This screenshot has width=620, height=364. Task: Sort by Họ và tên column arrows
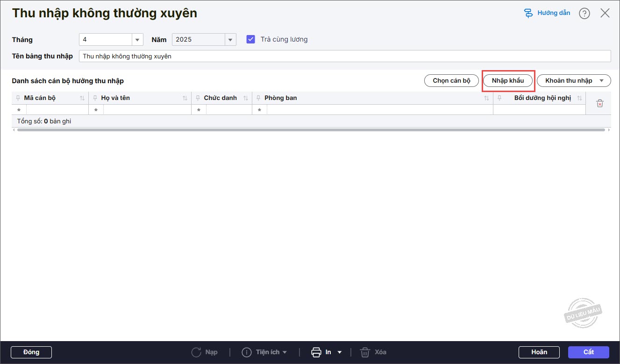coord(185,98)
